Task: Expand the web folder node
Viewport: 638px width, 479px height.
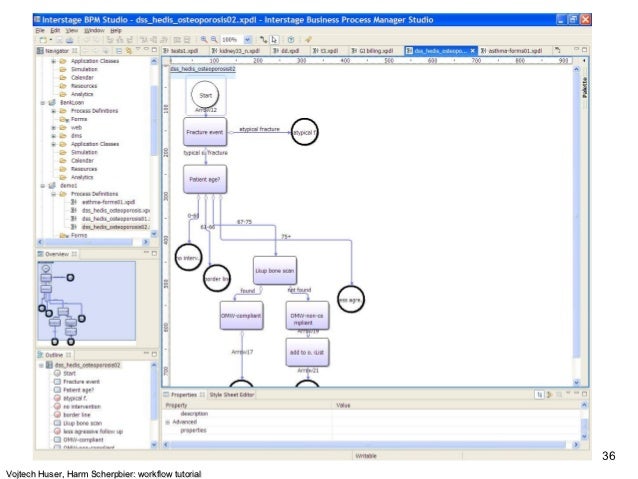Action: (53, 127)
